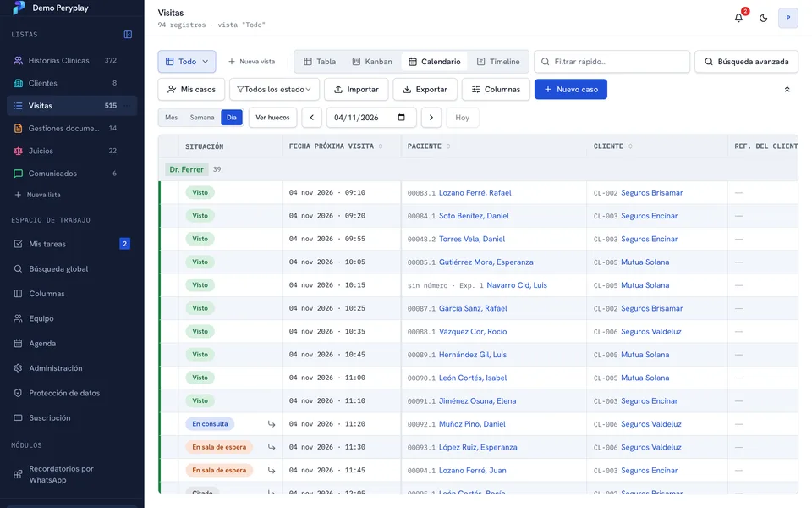
Task: Create a Nueva vista
Action: [252, 62]
